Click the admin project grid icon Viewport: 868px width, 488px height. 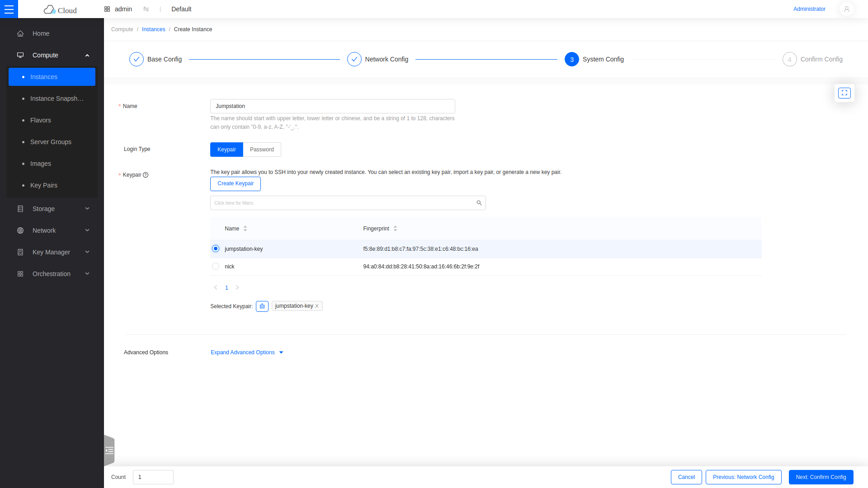[x=107, y=9]
